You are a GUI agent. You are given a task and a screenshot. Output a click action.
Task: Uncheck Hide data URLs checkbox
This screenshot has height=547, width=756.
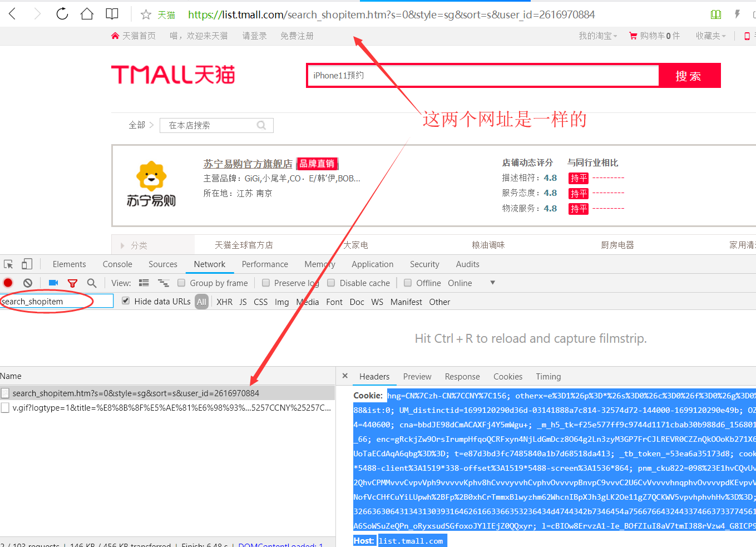click(126, 301)
